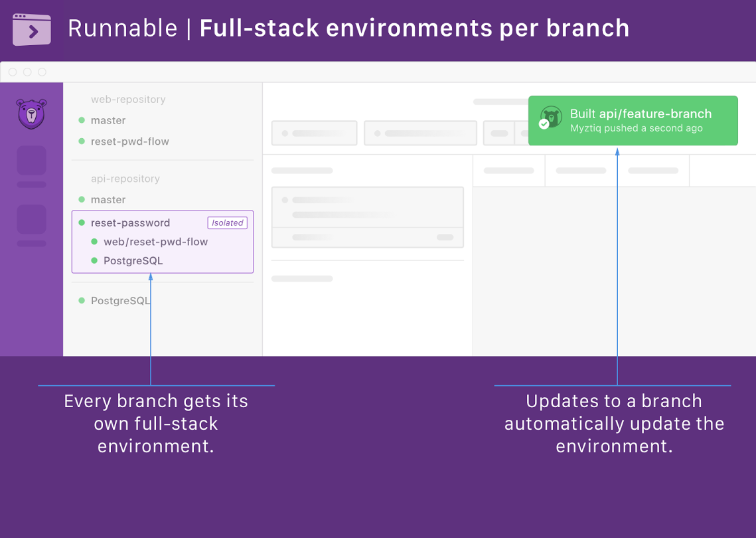Click the Runnable terminal logo in the header

tap(32, 29)
